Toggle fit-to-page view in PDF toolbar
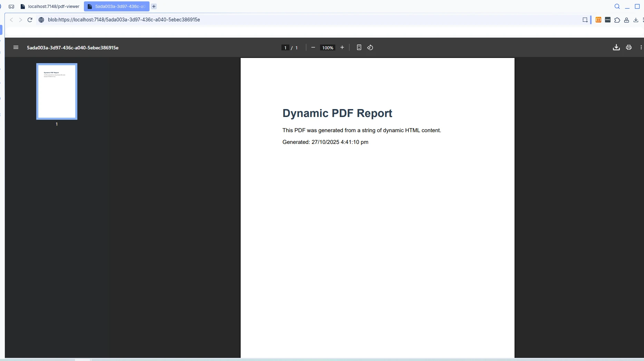Image resolution: width=644 pixels, height=361 pixels. pos(359,47)
